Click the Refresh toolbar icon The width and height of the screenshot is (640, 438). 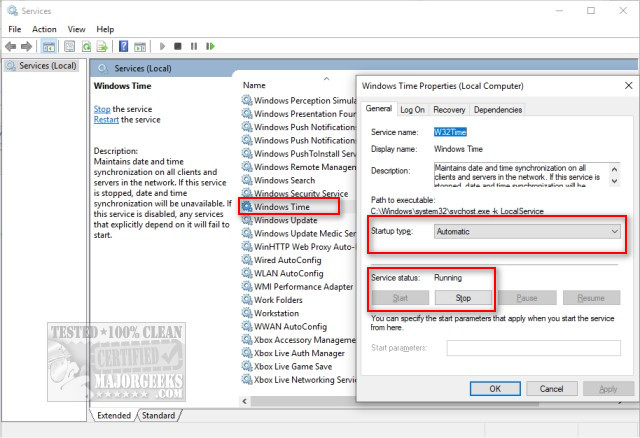[x=86, y=47]
